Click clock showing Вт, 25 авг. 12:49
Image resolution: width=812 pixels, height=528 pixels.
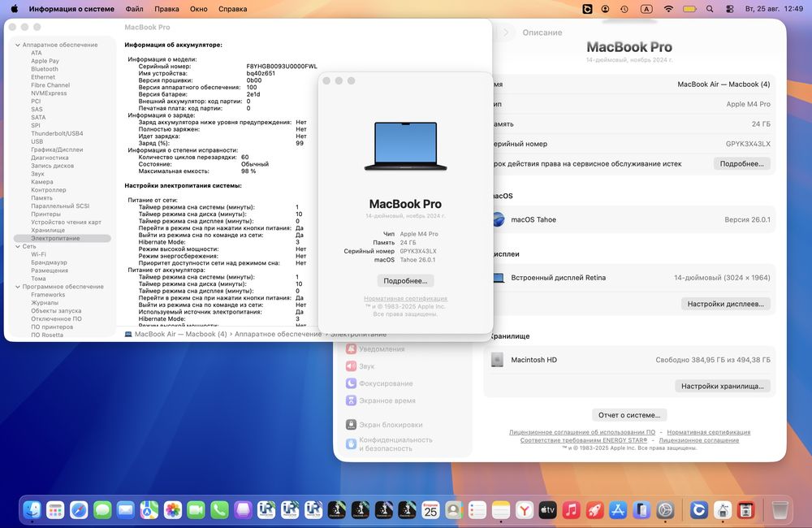[774, 9]
